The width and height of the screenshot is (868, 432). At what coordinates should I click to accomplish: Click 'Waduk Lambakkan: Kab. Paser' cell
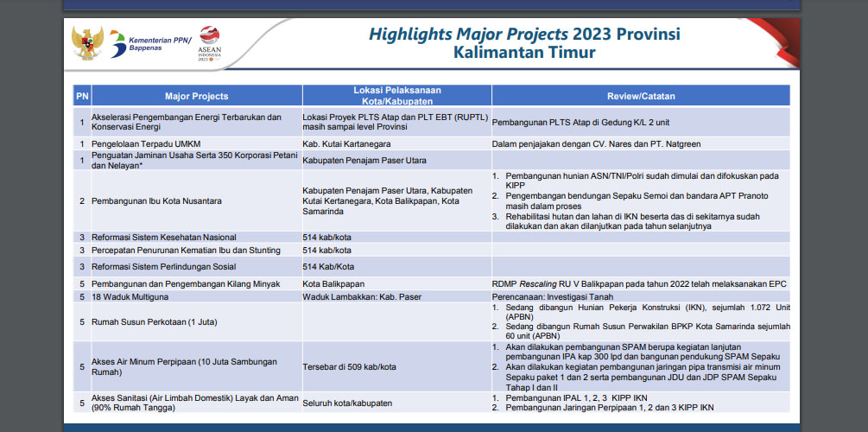[396, 296]
